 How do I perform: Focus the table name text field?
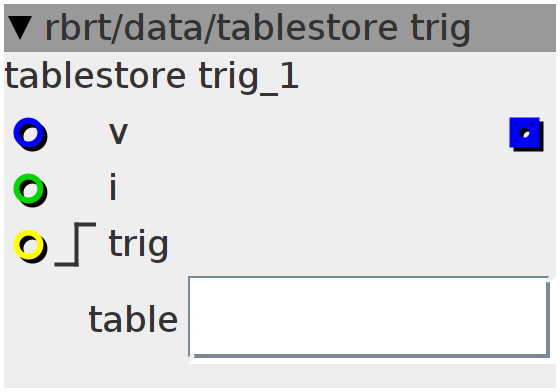tap(370, 318)
